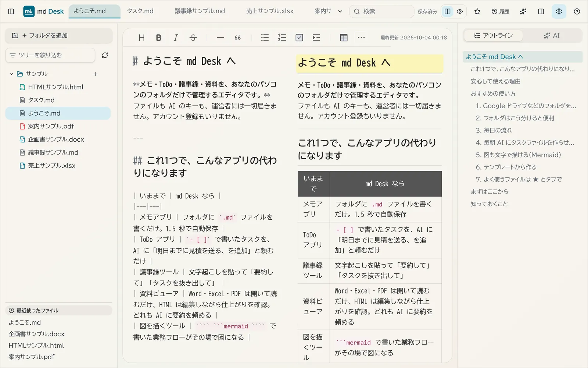Viewport: 588px width, 368px height.
Task: Switch to the タスク.md tab
Action: [140, 11]
